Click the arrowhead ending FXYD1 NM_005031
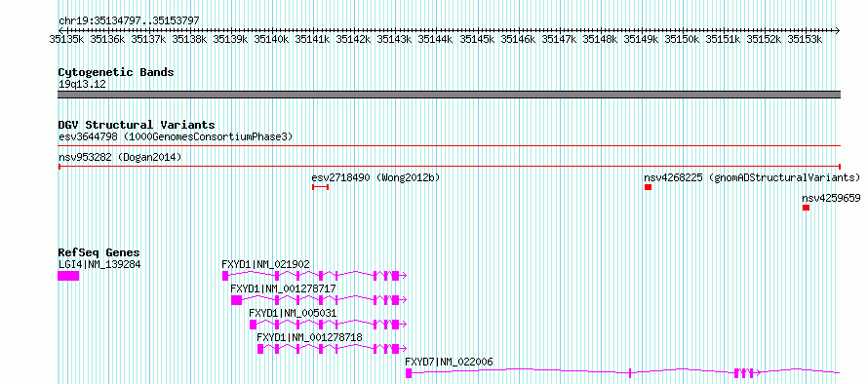The width and height of the screenshot is (868, 384). coord(404,325)
